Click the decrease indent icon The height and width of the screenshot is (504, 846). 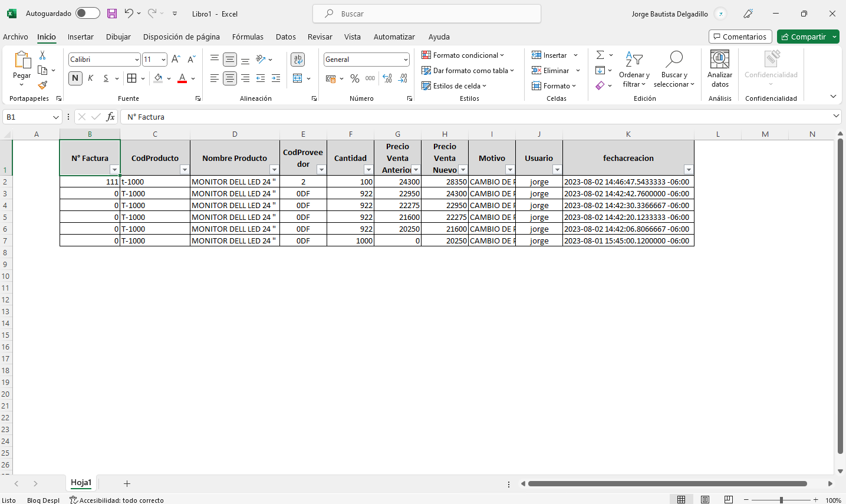[x=261, y=78]
